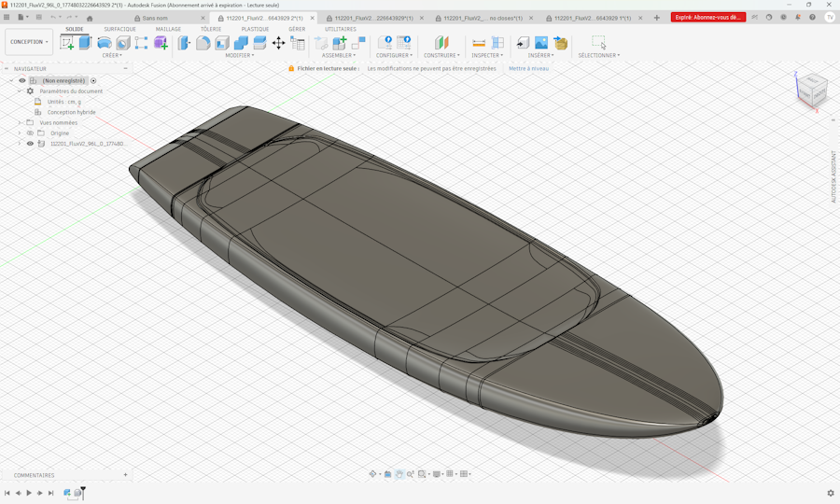Viewport: 840px width, 504px height.
Task: Click the Extrude tool icon
Action: click(x=86, y=43)
